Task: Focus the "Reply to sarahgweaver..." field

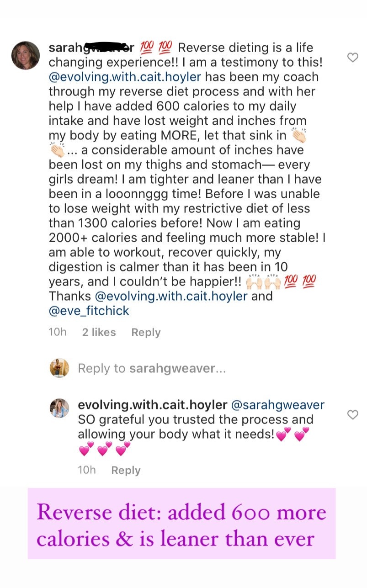Action: click(x=152, y=368)
